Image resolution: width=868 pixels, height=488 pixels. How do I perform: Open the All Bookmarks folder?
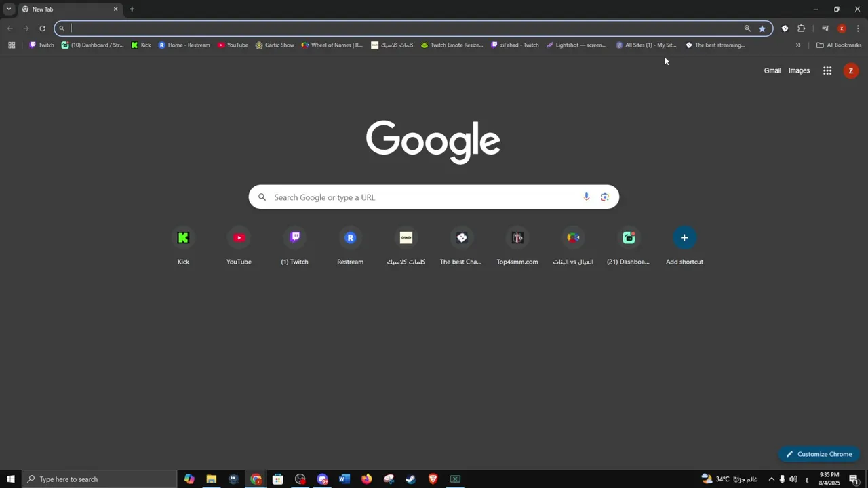click(x=839, y=45)
